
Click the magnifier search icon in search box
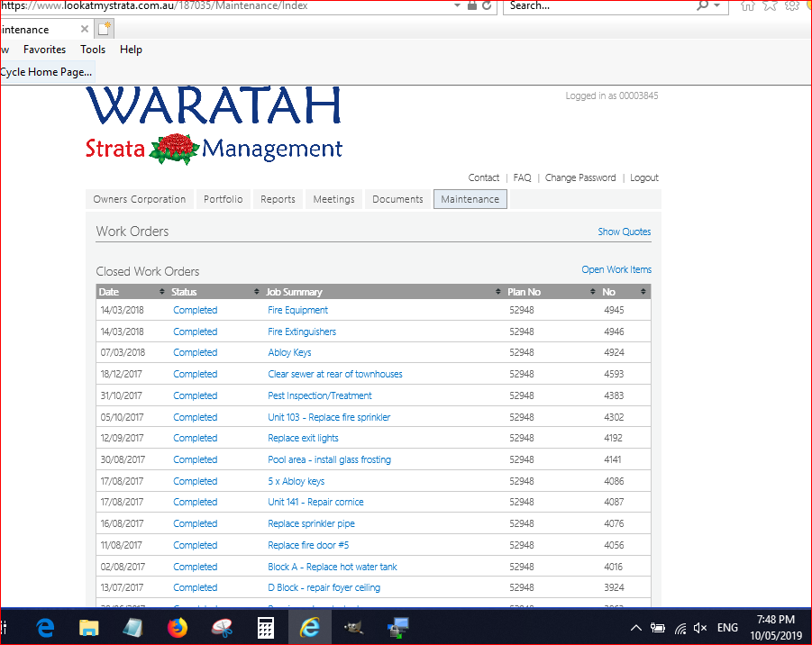tap(702, 5)
